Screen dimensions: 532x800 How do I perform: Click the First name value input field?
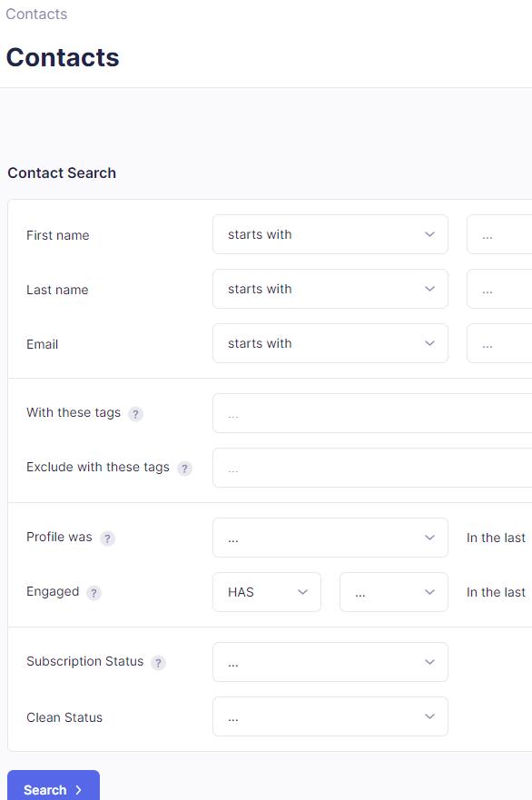(x=504, y=234)
